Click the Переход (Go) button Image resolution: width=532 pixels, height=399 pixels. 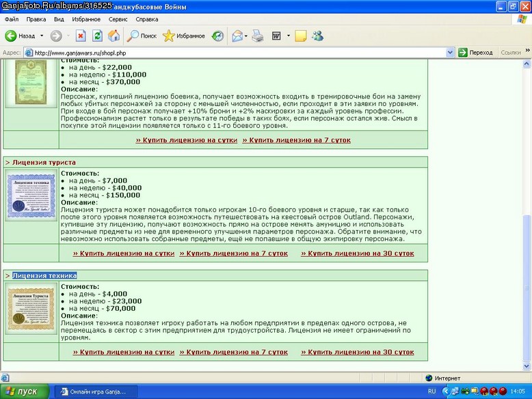point(475,53)
